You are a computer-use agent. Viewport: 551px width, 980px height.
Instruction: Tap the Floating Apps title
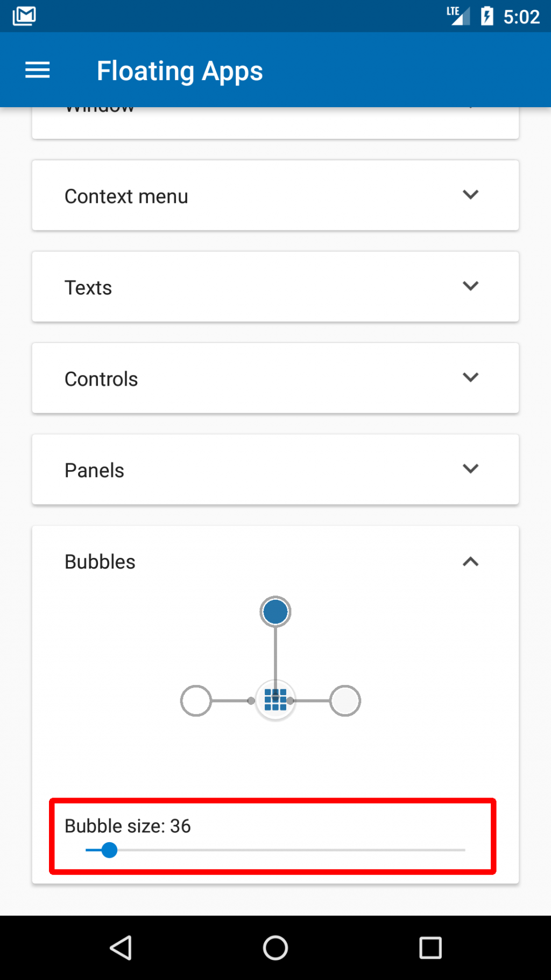180,70
